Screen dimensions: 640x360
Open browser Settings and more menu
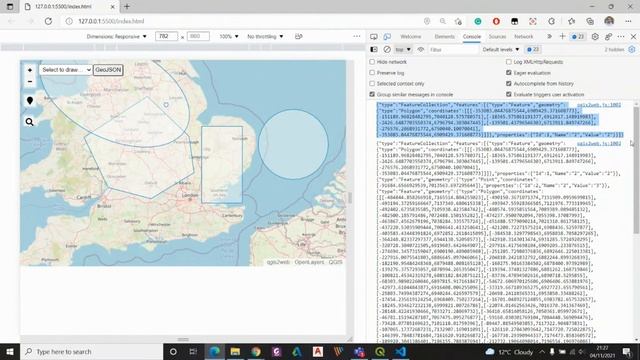628,21
